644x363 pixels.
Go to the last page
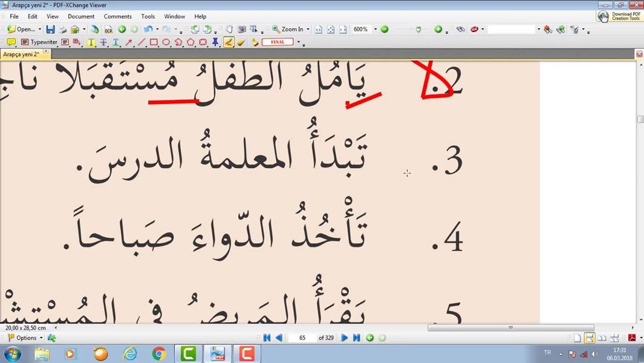pyautogui.click(x=357, y=338)
